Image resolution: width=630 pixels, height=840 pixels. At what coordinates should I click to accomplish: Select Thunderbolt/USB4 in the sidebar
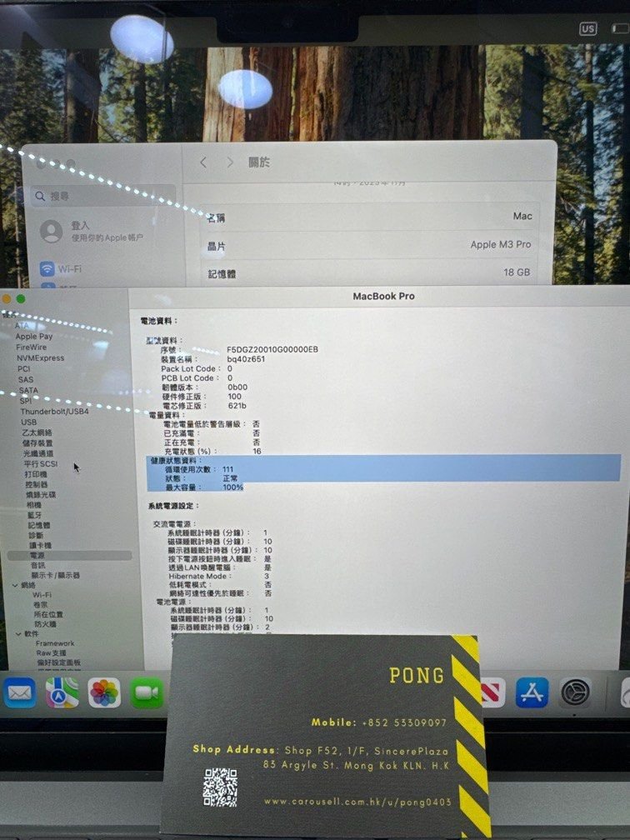pyautogui.click(x=54, y=412)
